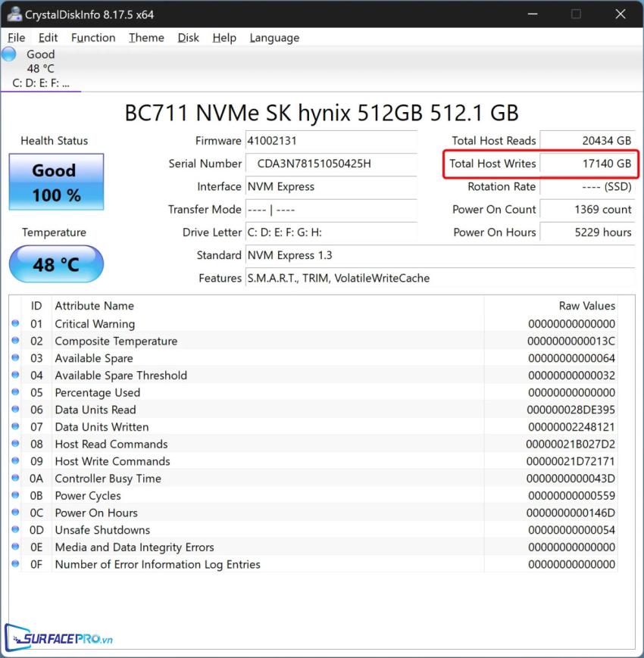Open the Theme menu
Screen dimensions: 644x658
click(146, 38)
